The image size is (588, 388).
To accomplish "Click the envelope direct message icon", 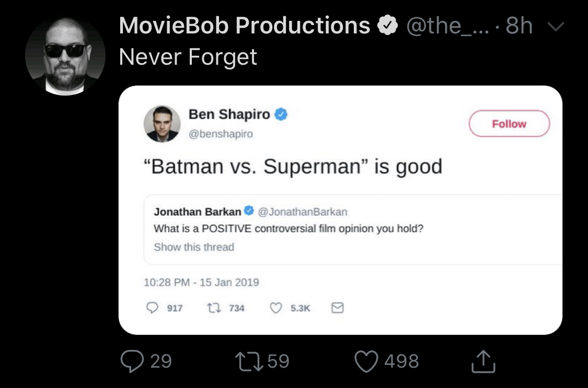I will point(338,308).
